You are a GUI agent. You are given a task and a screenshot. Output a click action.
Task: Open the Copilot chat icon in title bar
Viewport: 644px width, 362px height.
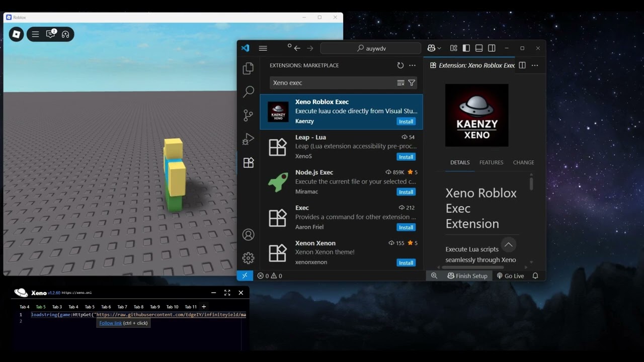(431, 48)
